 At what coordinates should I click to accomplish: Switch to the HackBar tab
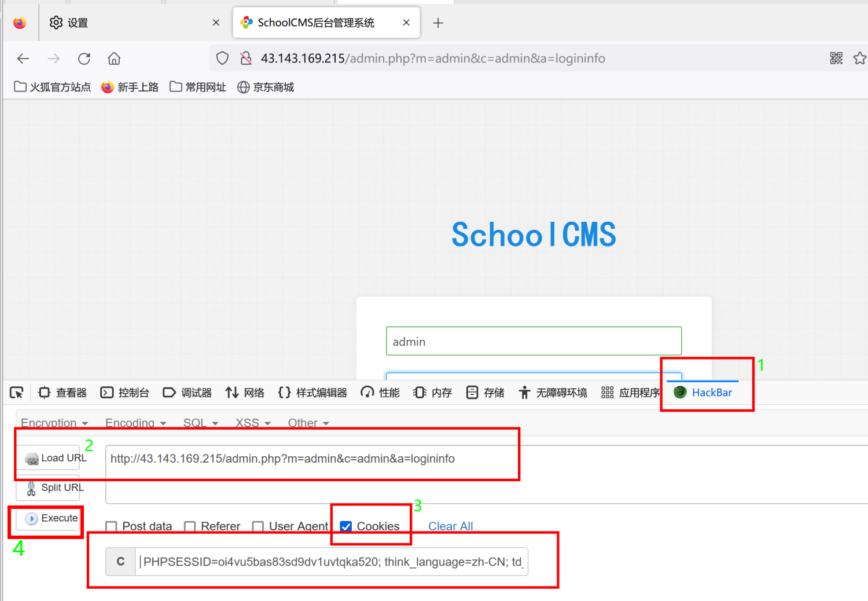click(x=704, y=393)
